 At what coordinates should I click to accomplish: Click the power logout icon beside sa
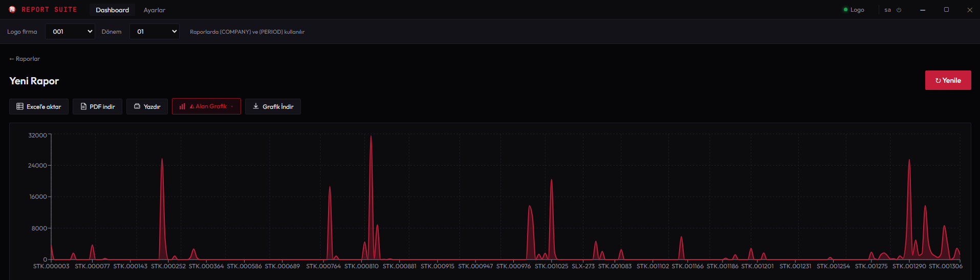point(899,10)
